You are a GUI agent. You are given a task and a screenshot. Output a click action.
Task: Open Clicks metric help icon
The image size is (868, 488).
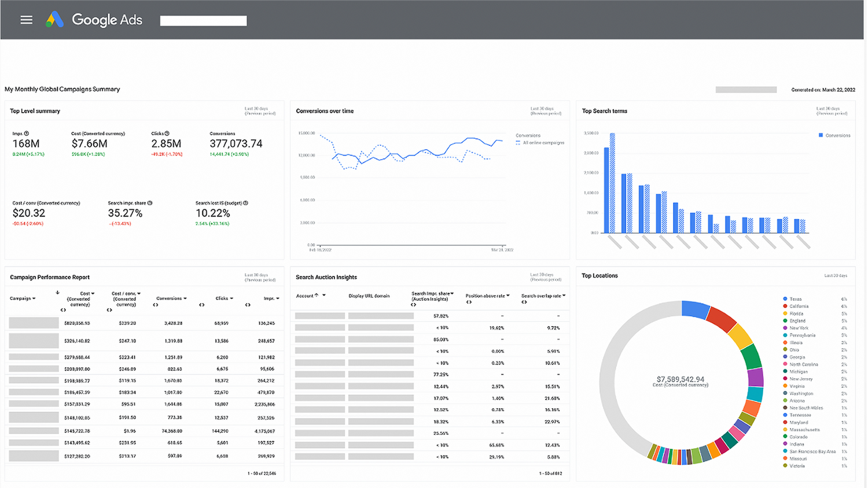pyautogui.click(x=167, y=134)
